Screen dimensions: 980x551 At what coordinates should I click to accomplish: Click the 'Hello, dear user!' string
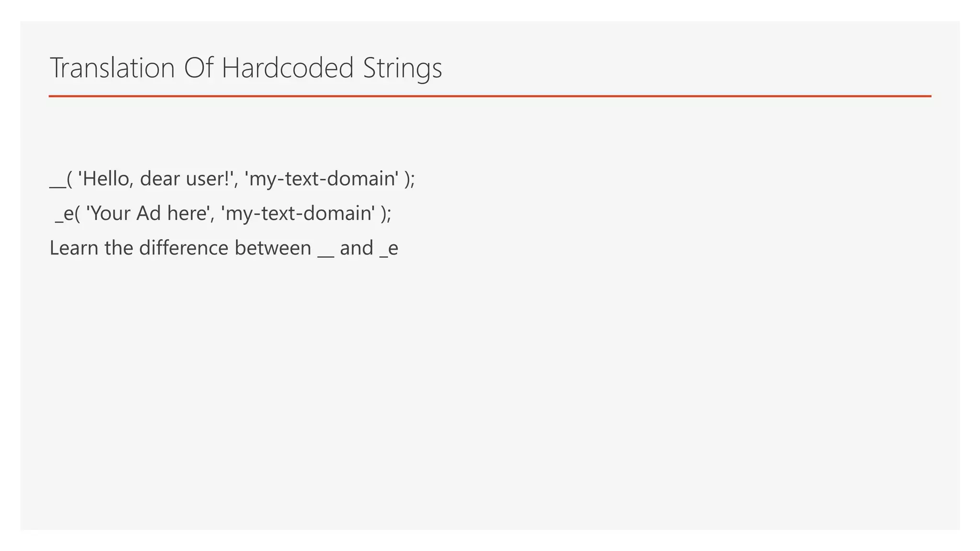pyautogui.click(x=156, y=179)
